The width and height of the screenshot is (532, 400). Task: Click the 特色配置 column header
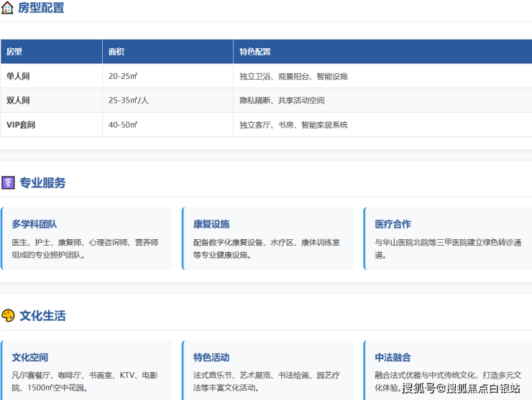(255, 52)
